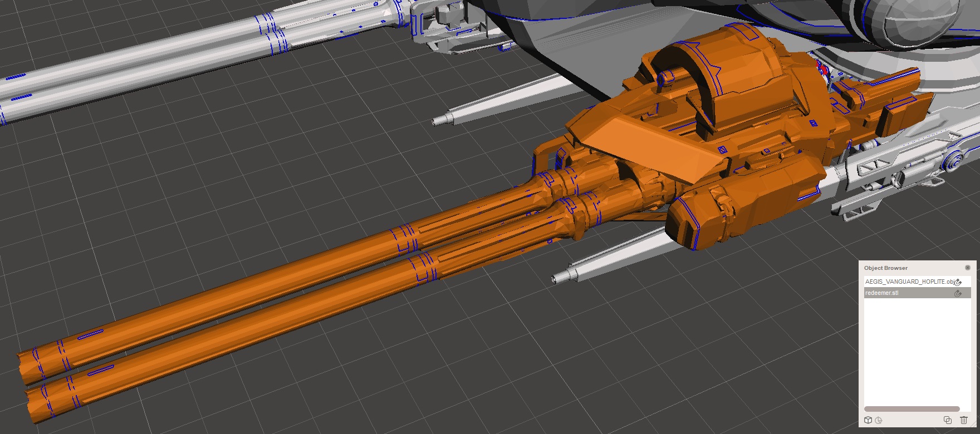Click the orange side pod on the gun's right
The height and width of the screenshot is (434, 980).
741,206
